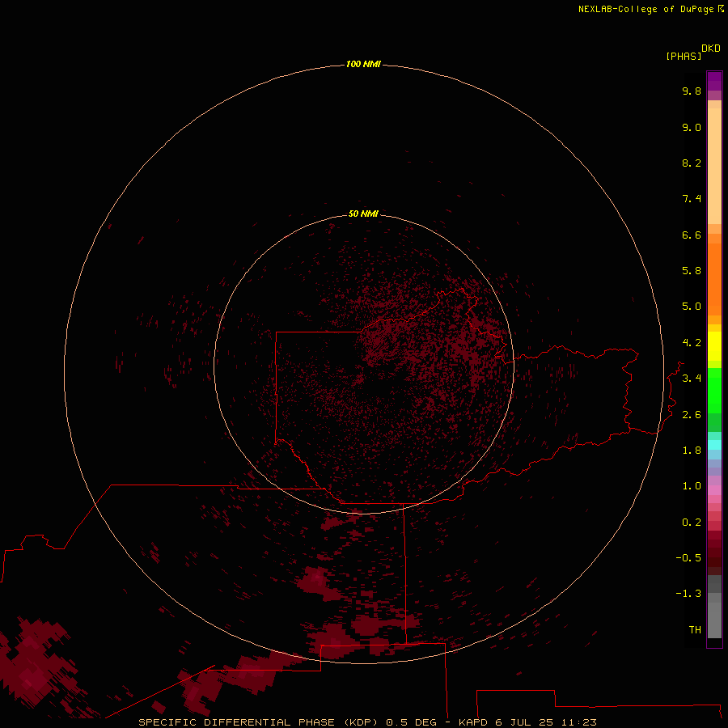This screenshot has width=728, height=728.
Task: Click the DKD legend title
Action: pyautogui.click(x=710, y=48)
